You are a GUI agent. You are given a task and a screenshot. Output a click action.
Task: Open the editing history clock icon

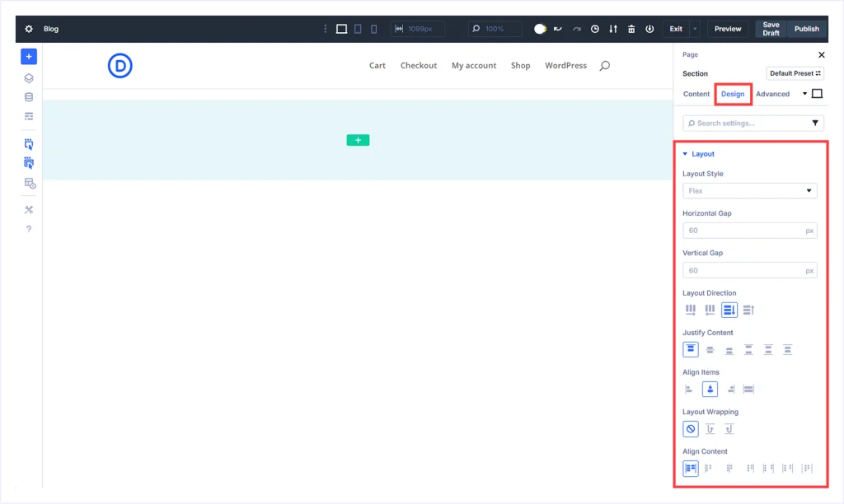pyautogui.click(x=595, y=29)
